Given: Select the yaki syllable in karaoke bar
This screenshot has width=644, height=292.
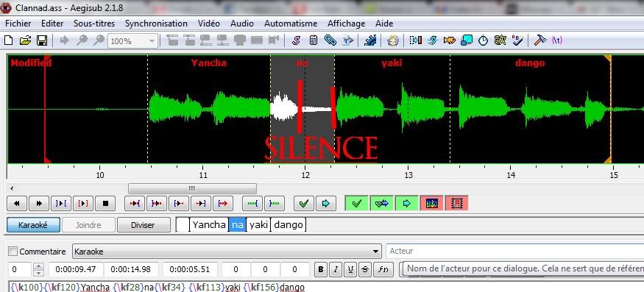Looking at the screenshot, I should click(259, 224).
